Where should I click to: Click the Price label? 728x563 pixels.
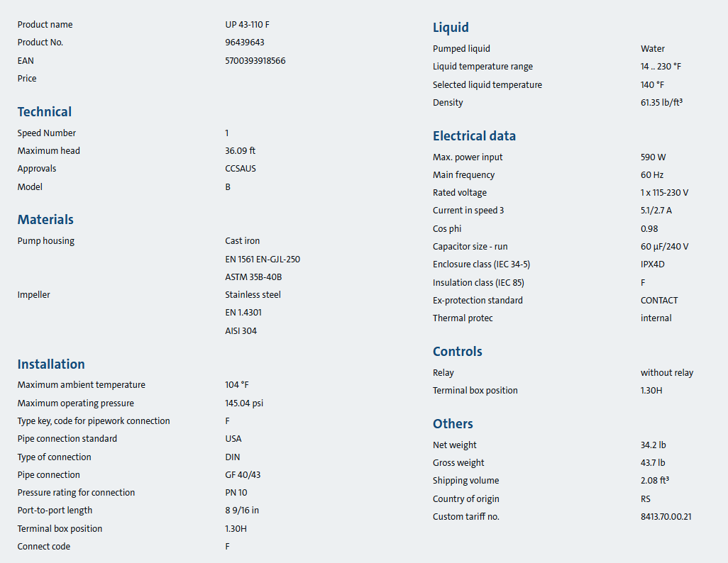coord(27,79)
